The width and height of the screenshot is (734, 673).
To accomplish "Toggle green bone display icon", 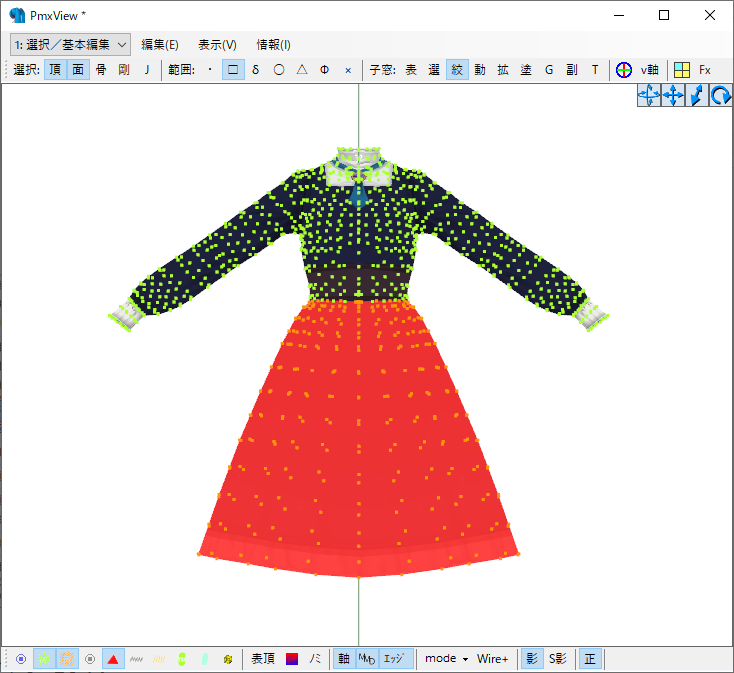I will (182, 659).
